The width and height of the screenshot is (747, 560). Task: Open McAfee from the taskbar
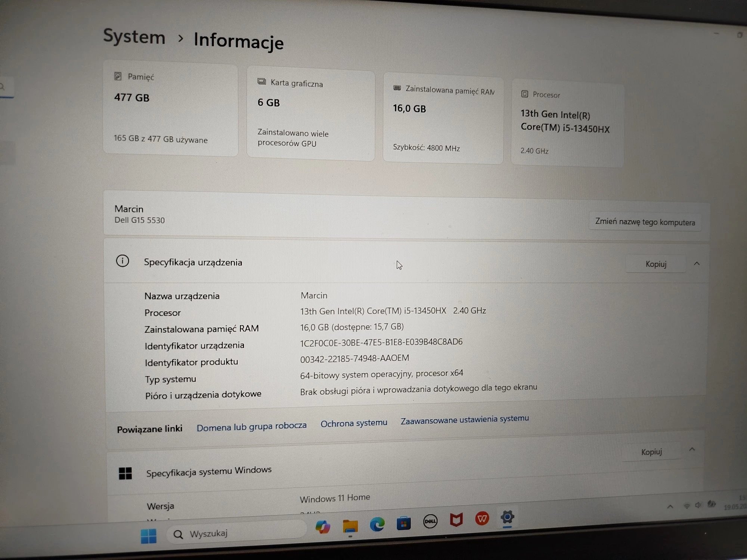pyautogui.click(x=456, y=520)
